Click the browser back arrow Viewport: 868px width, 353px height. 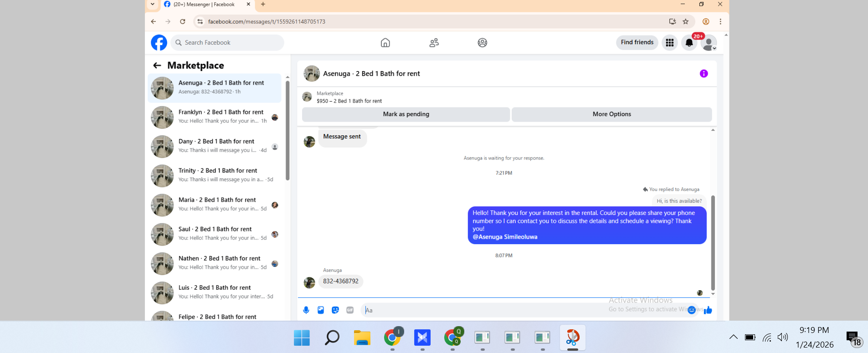click(x=154, y=21)
